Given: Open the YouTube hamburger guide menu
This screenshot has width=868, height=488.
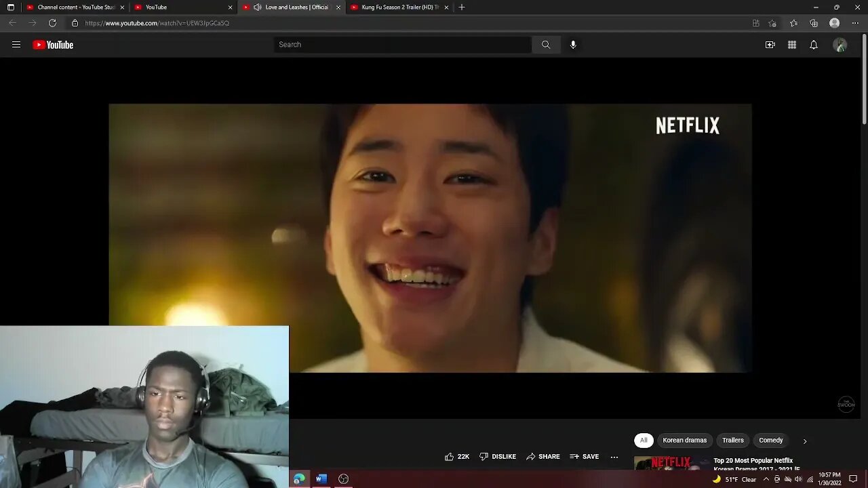Looking at the screenshot, I should (x=16, y=45).
